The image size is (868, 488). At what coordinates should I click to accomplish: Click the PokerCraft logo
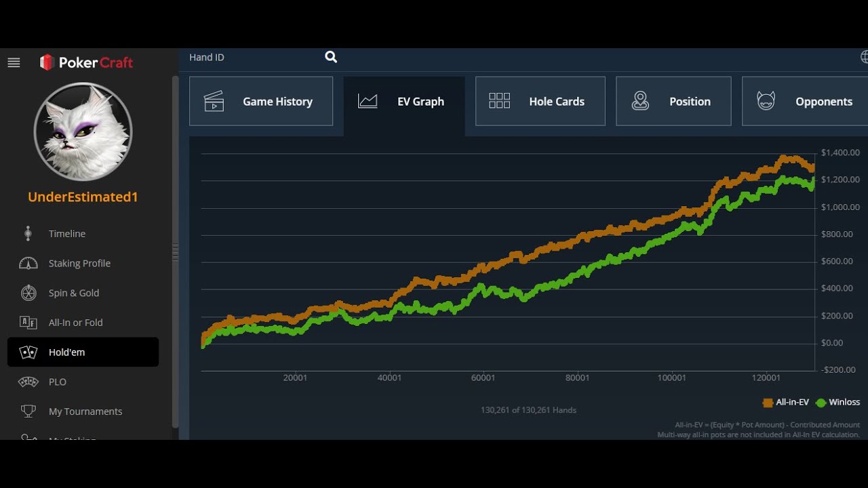tap(86, 62)
